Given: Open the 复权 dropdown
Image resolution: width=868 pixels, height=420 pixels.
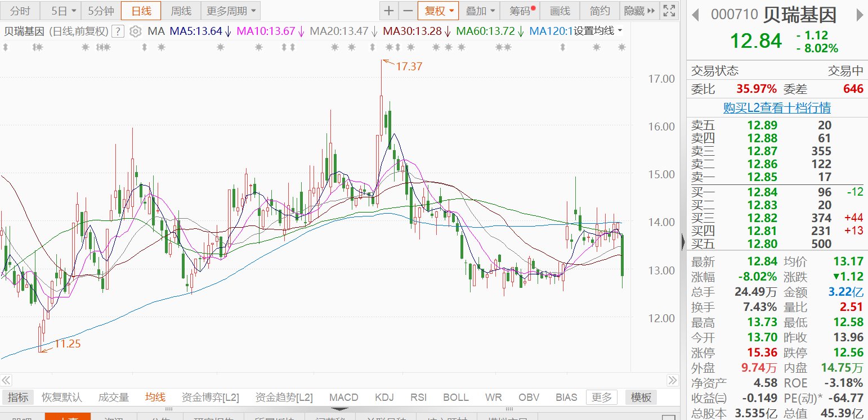Looking at the screenshot, I should pos(438,11).
